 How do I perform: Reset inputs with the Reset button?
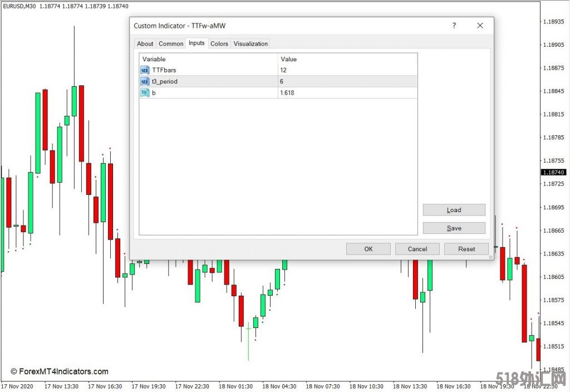pos(466,249)
